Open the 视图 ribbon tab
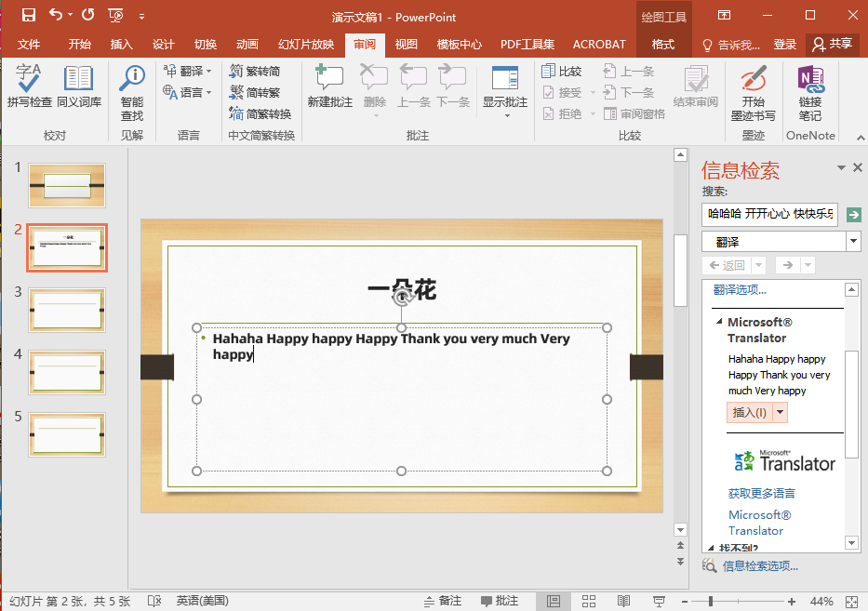This screenshot has height=611, width=868. pyautogui.click(x=406, y=45)
